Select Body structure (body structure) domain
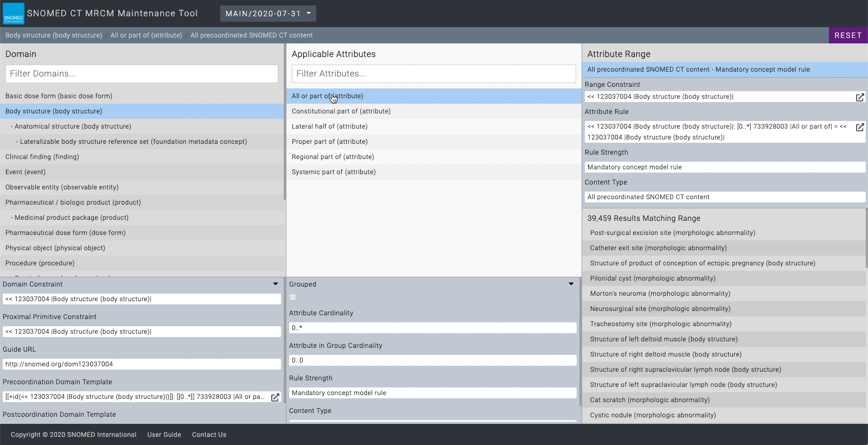 coord(142,111)
